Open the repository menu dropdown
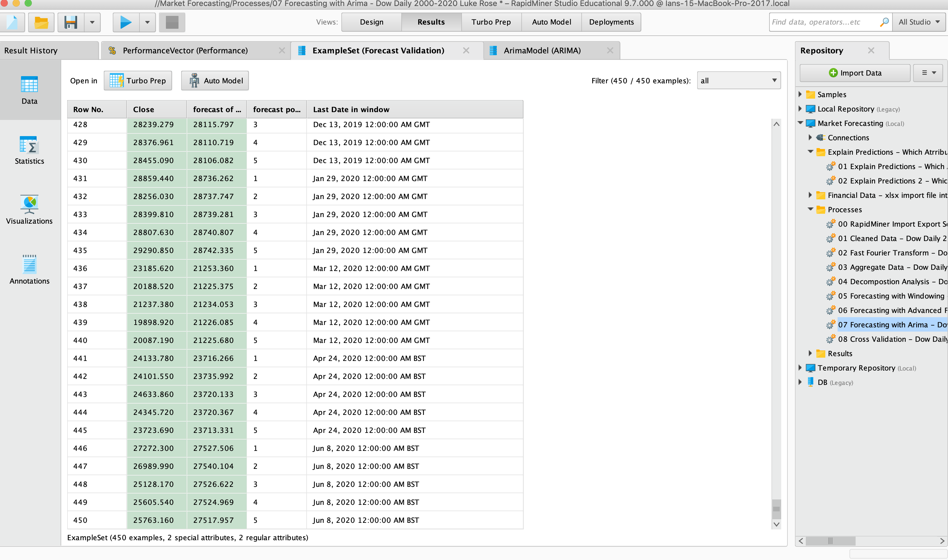 928,73
